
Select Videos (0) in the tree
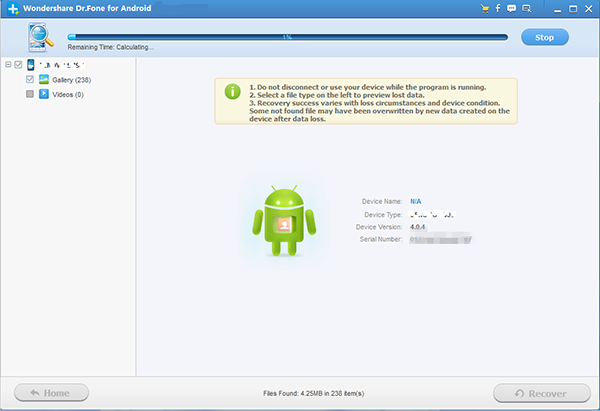68,94
